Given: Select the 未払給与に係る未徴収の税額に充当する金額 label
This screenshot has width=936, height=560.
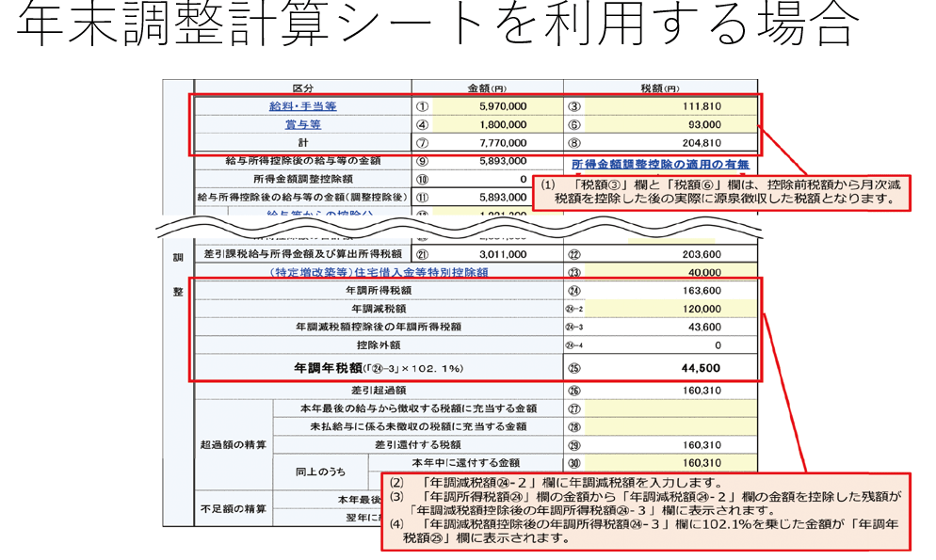Looking at the screenshot, I should 418,426.
